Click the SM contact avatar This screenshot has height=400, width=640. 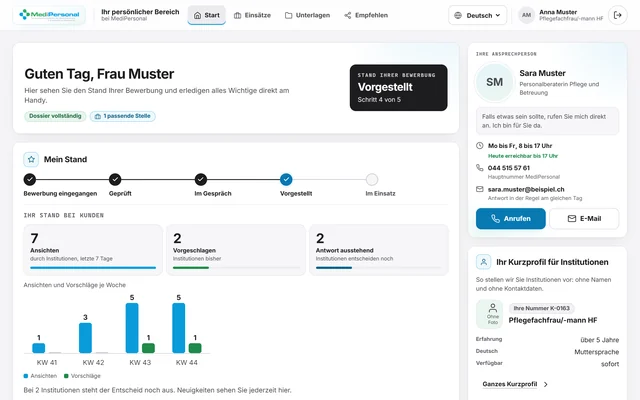tap(494, 82)
